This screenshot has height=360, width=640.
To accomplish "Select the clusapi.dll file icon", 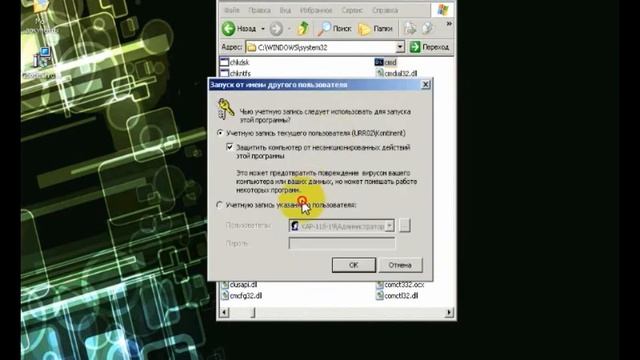I will 224,284.
